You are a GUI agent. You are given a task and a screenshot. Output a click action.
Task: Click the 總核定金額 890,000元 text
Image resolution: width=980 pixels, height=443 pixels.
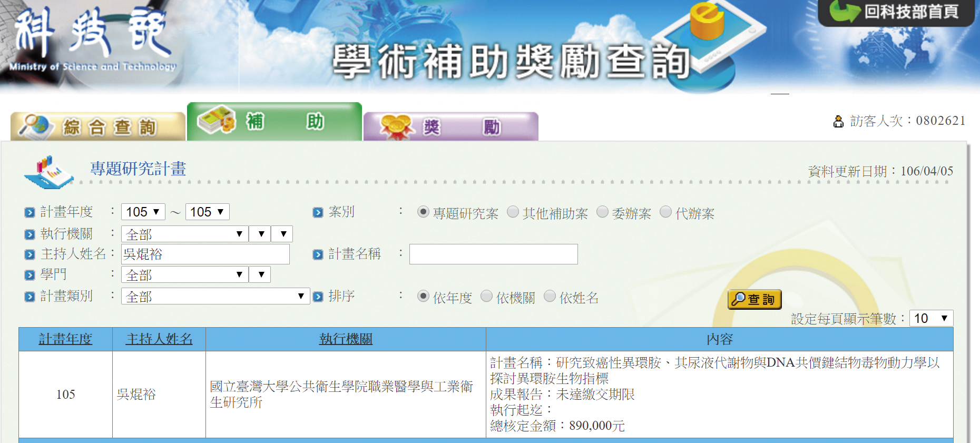click(x=557, y=426)
